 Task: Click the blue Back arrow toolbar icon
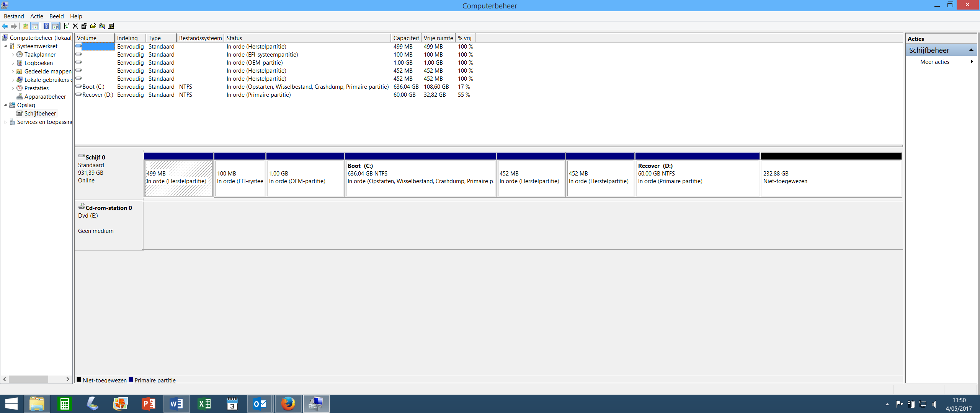coord(5,26)
